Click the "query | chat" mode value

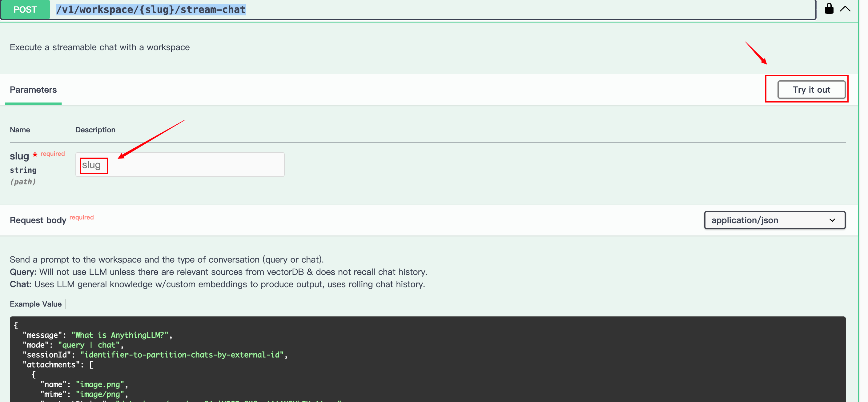[89, 345]
